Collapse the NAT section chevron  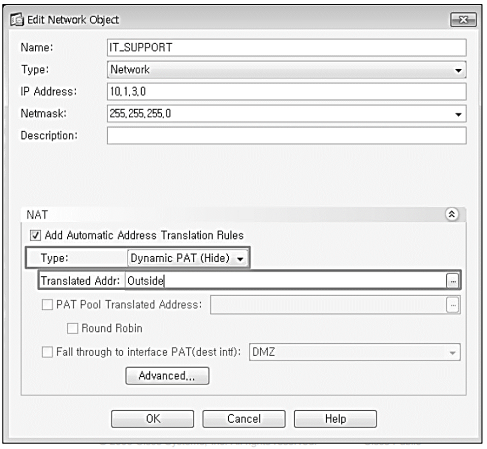pos(452,214)
